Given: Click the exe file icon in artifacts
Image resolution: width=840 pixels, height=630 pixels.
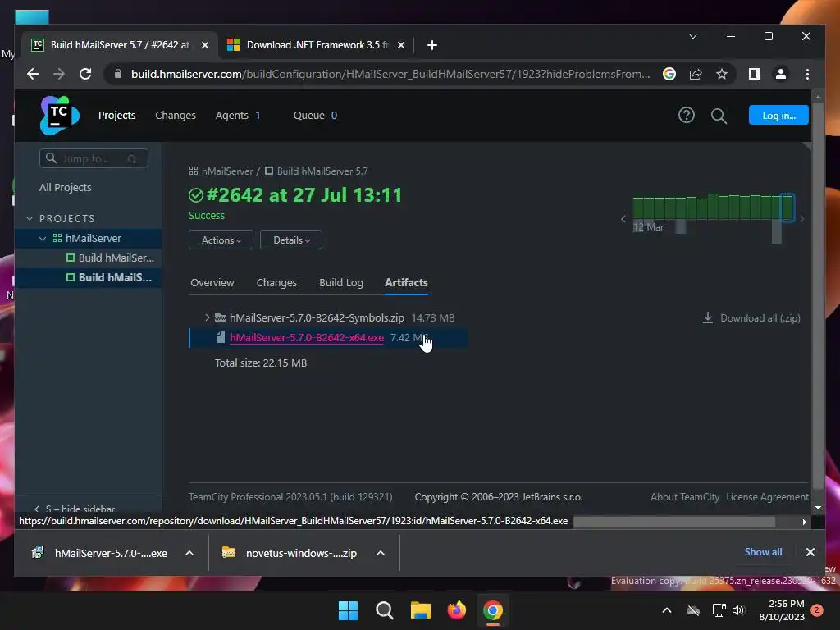Looking at the screenshot, I should [220, 337].
